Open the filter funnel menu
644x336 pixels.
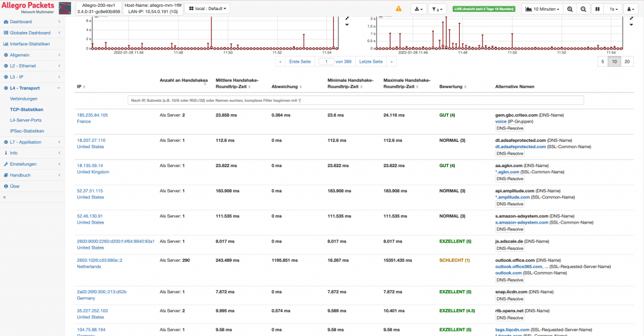(437, 9)
